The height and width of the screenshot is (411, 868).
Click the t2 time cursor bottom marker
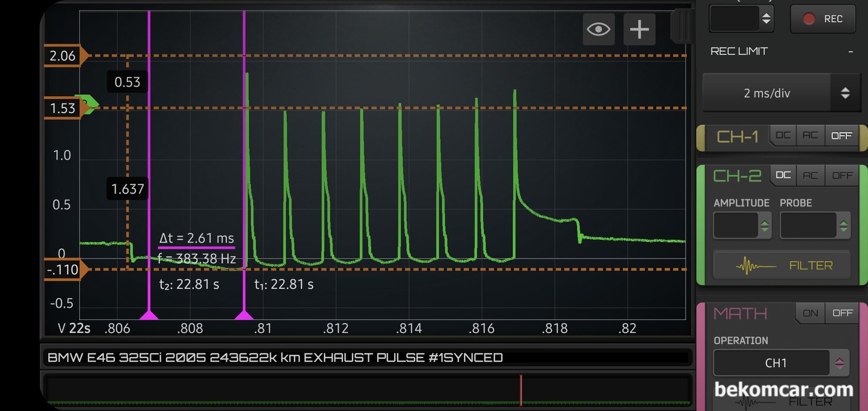click(149, 315)
